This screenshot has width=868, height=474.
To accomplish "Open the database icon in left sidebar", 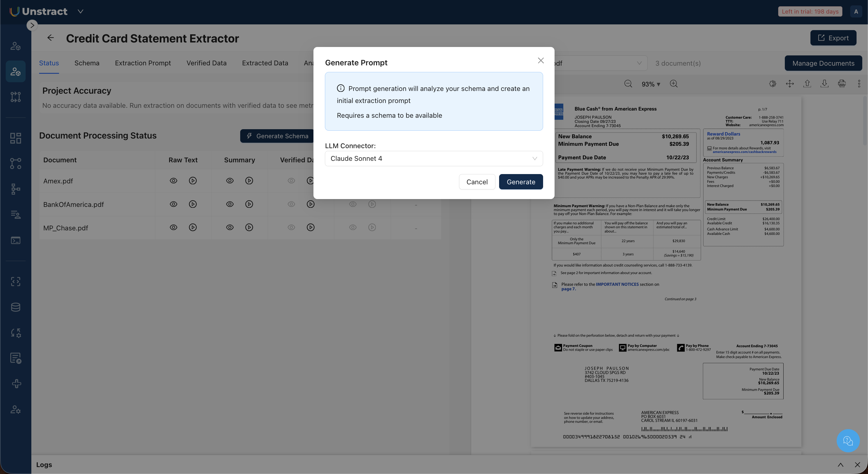I will (15, 307).
